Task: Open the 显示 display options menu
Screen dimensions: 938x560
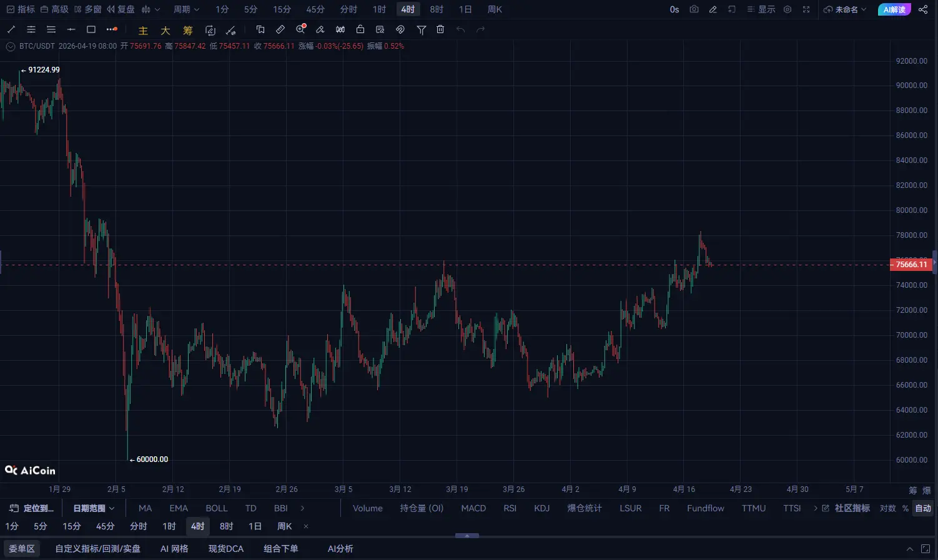Action: [761, 9]
